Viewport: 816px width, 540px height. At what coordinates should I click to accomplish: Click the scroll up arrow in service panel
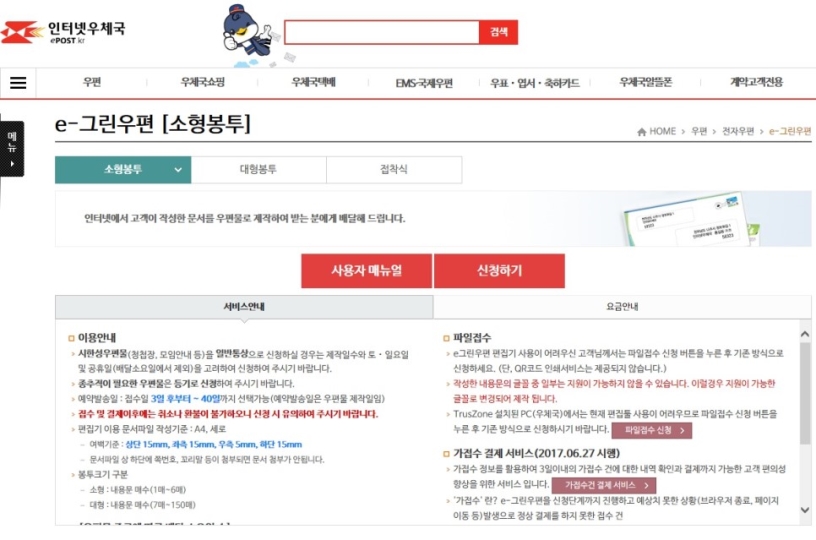click(x=805, y=334)
